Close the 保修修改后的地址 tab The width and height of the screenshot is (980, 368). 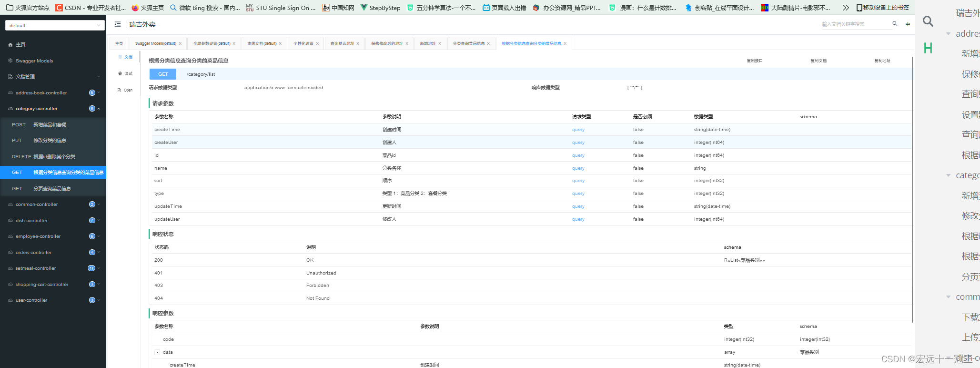(x=407, y=44)
